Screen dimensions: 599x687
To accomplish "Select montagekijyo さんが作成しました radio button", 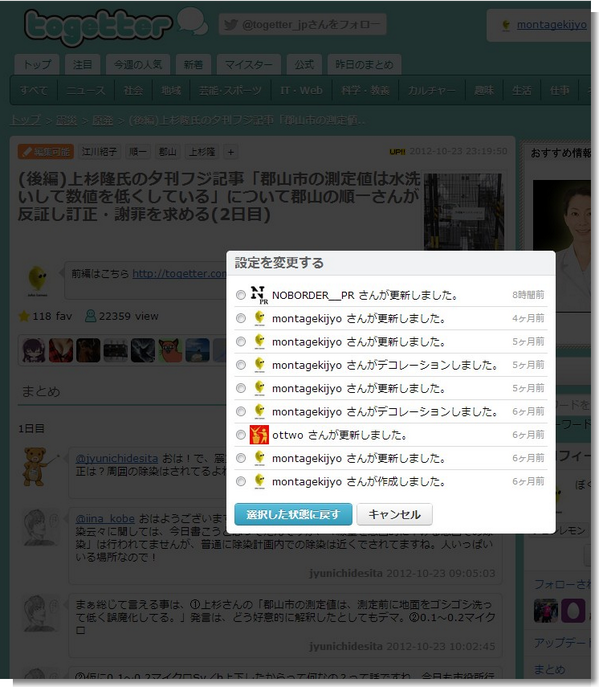I will point(241,482).
